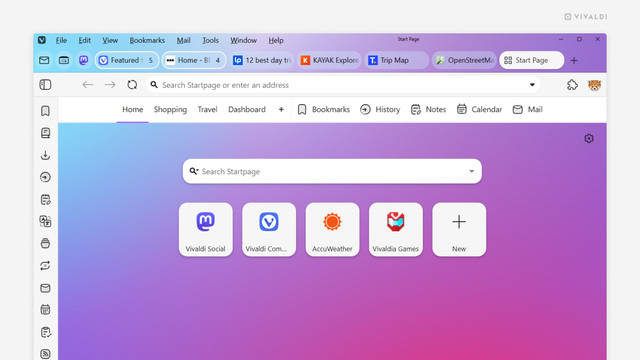Go back with the left arrow
This screenshot has width=640, height=360.
pos(88,85)
